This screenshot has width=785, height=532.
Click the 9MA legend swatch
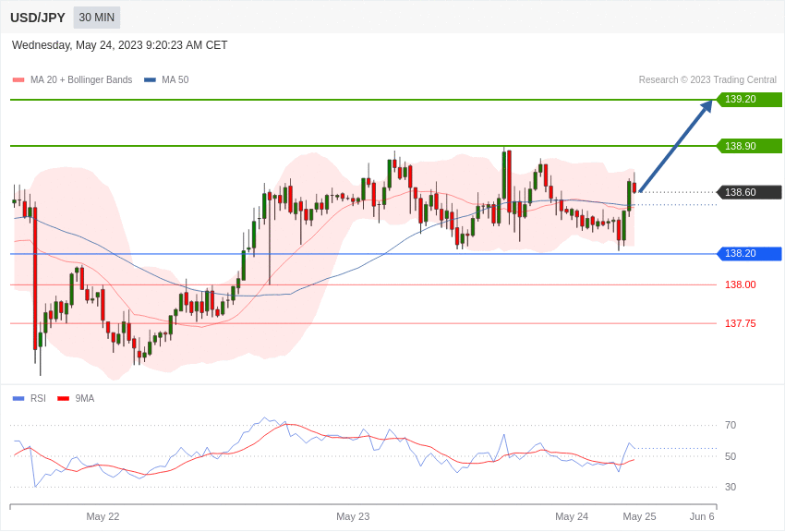pyautogui.click(x=63, y=399)
